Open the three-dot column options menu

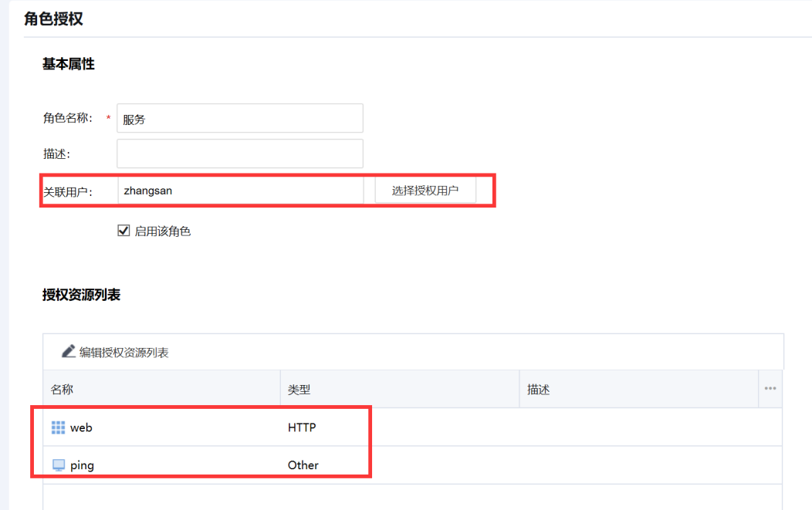tap(770, 389)
